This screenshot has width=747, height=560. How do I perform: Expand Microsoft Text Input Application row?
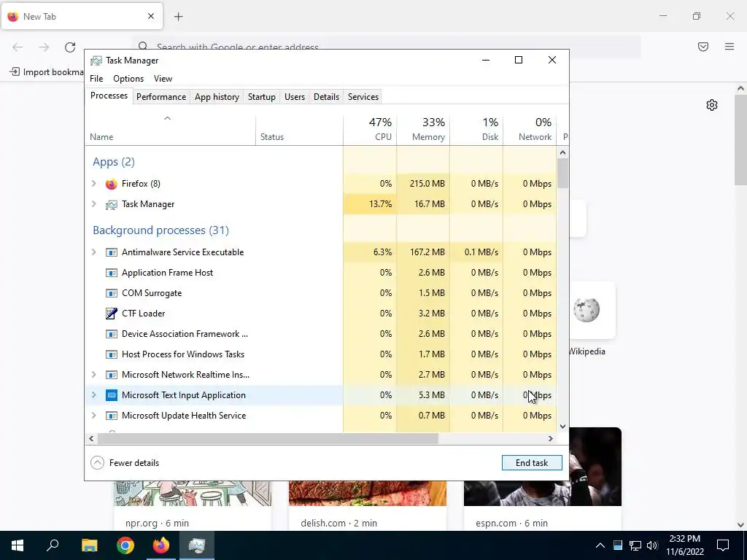tap(94, 395)
